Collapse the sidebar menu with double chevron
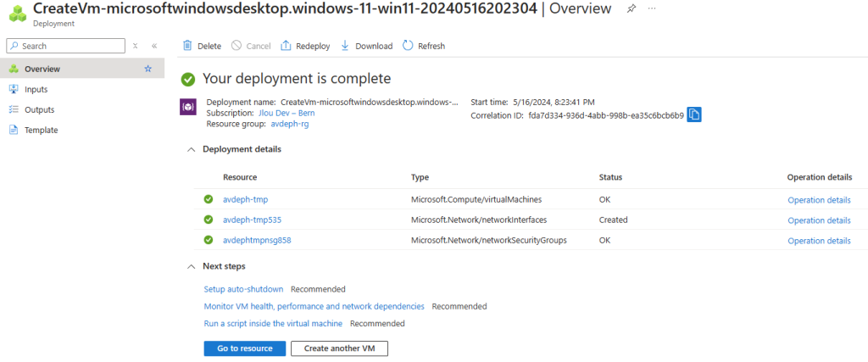Screen dimensions: 868x362 pyautogui.click(x=154, y=46)
